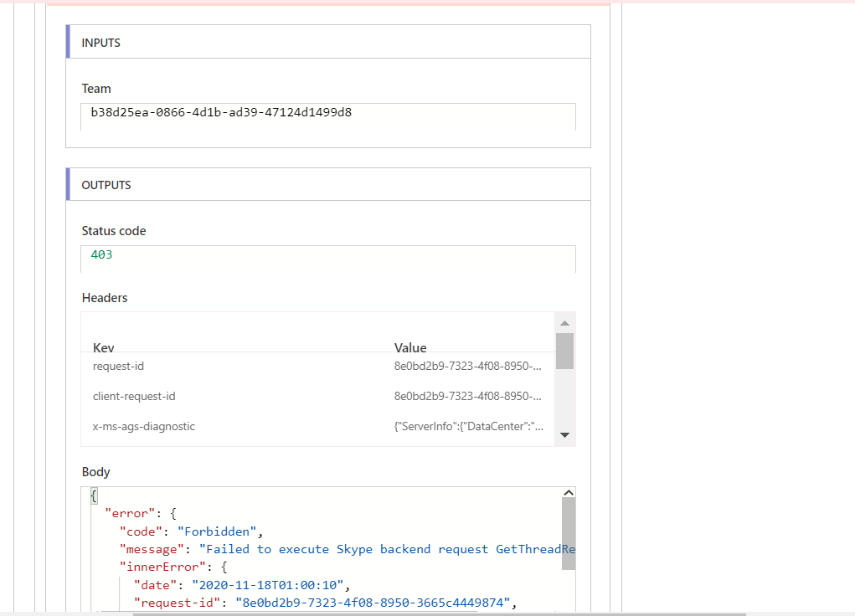
Task: Click the request-id header value
Action: [468, 367]
